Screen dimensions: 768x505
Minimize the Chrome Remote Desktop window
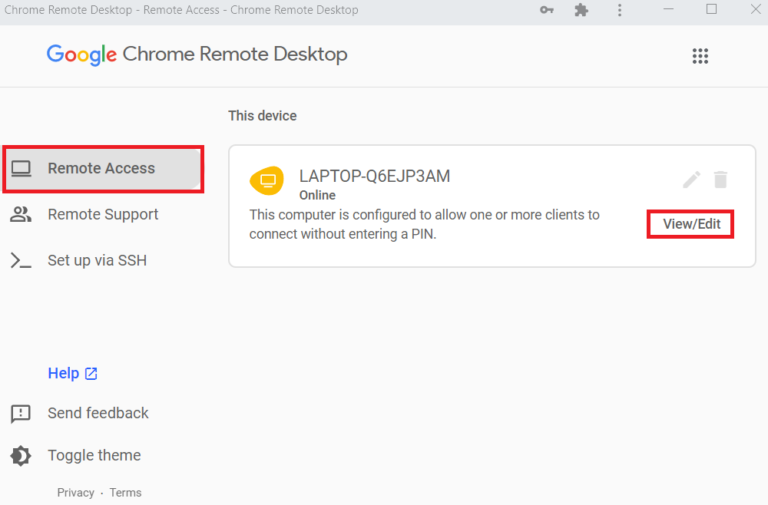click(668, 10)
